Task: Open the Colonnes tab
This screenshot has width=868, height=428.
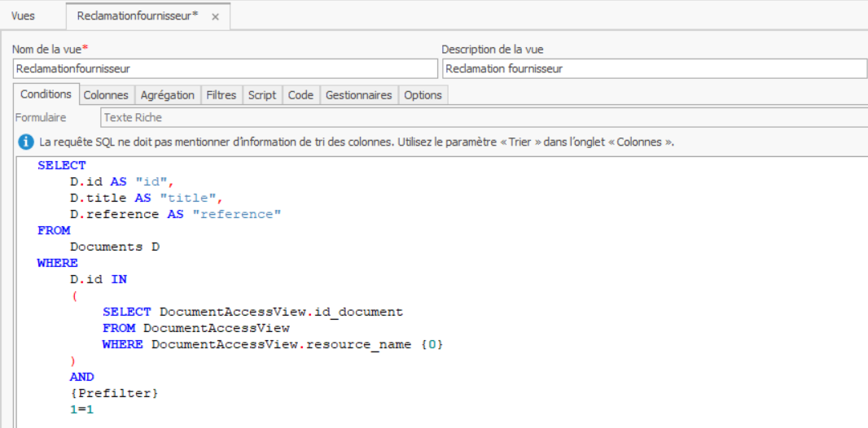Action: tap(106, 95)
